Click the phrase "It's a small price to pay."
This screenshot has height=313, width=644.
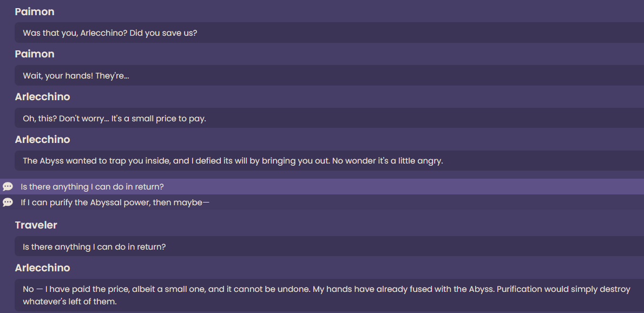(x=159, y=119)
